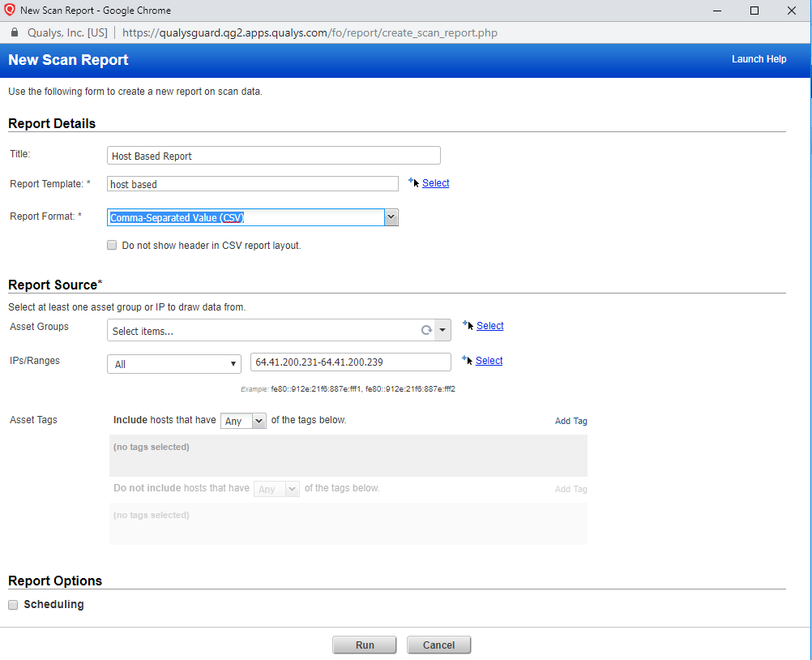Click the New Scan Report header title
The image size is (812, 660).
(x=68, y=59)
